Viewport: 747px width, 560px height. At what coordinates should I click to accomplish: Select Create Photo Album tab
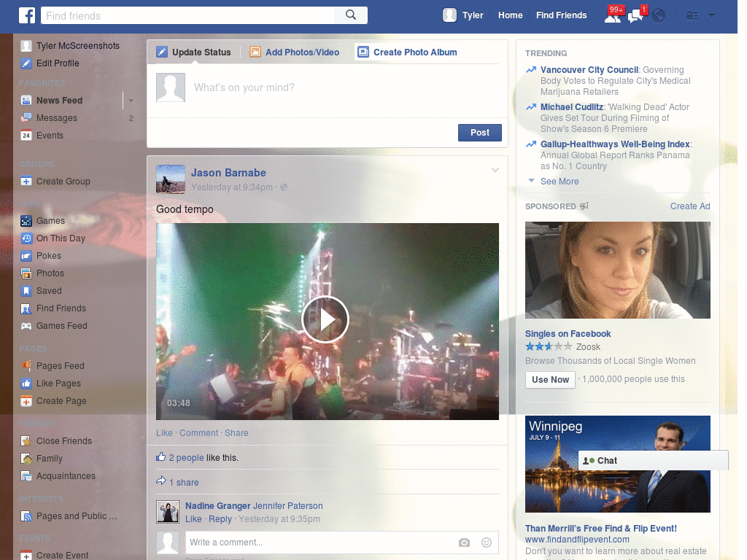407,52
